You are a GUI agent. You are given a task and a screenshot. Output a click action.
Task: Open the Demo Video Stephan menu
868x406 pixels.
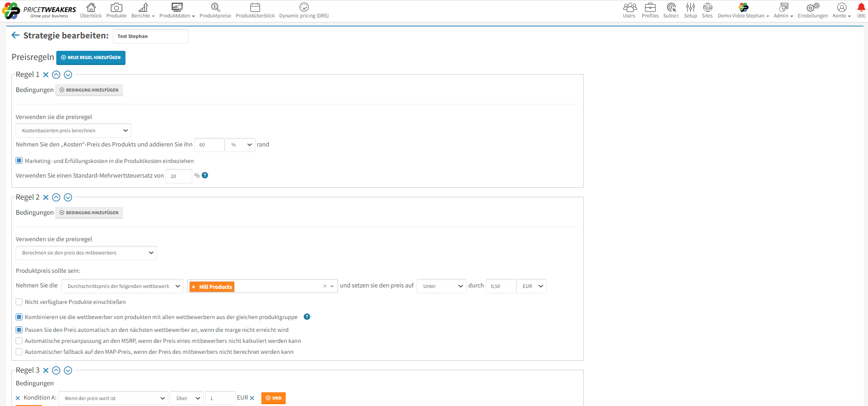[743, 11]
